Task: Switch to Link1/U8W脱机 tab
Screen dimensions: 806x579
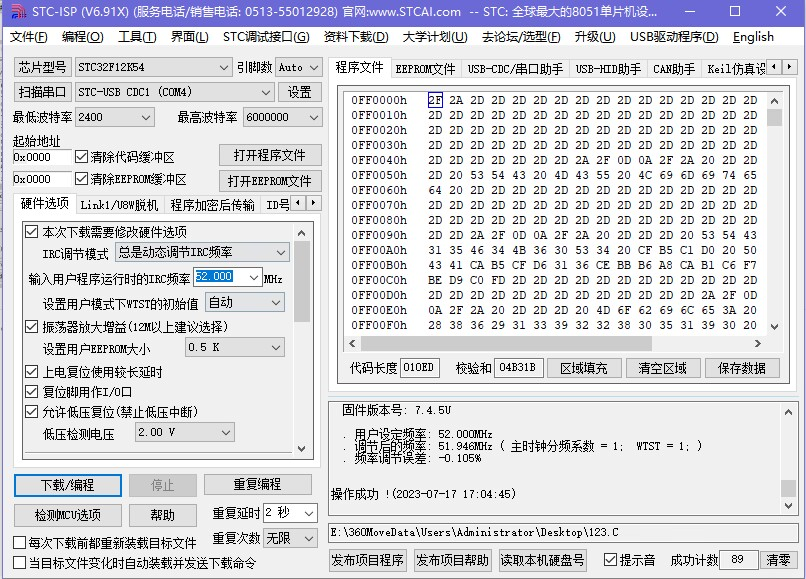Action: pos(119,205)
